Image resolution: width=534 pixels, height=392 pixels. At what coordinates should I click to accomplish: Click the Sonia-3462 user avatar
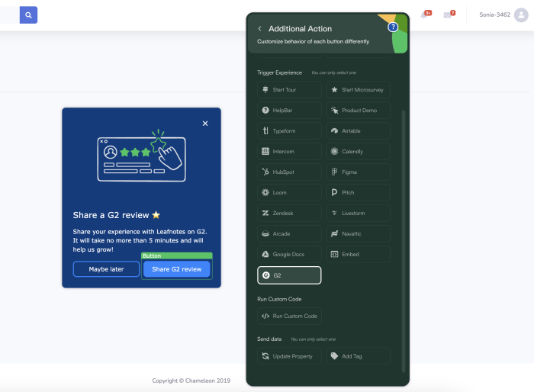pyautogui.click(x=521, y=15)
